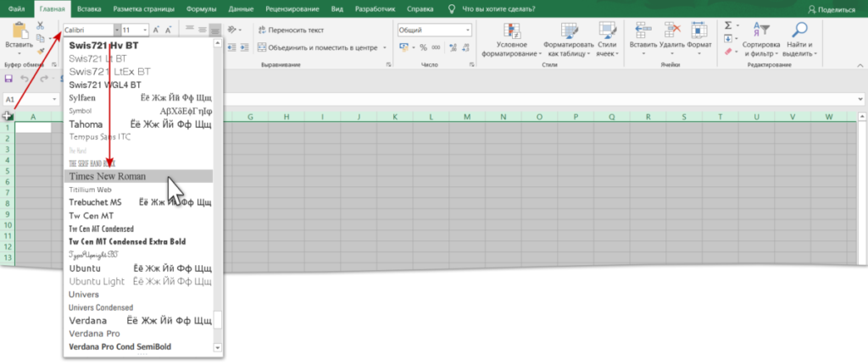The height and width of the screenshot is (364, 868).
Task: Click the Fill down arrow icon
Action: click(x=728, y=38)
